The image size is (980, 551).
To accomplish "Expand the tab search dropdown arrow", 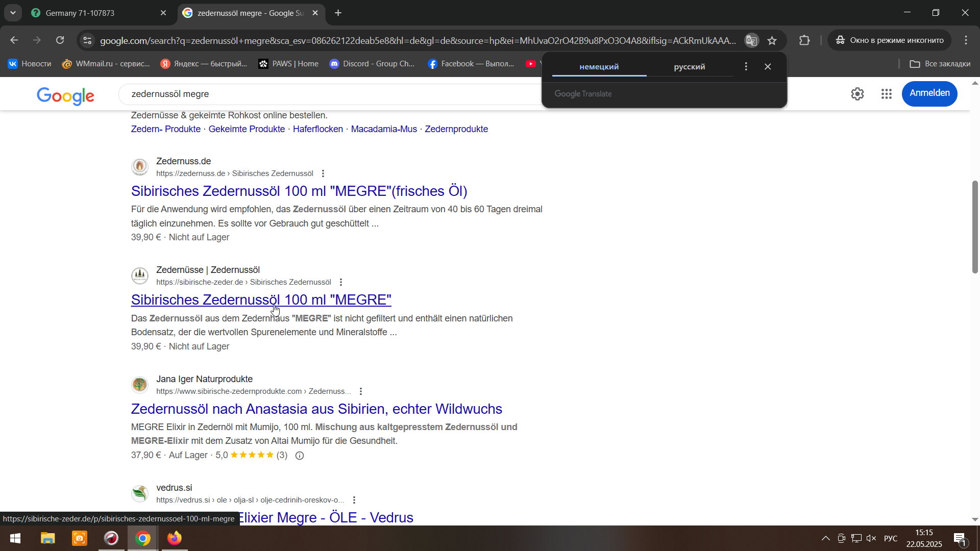I will coord(13,13).
